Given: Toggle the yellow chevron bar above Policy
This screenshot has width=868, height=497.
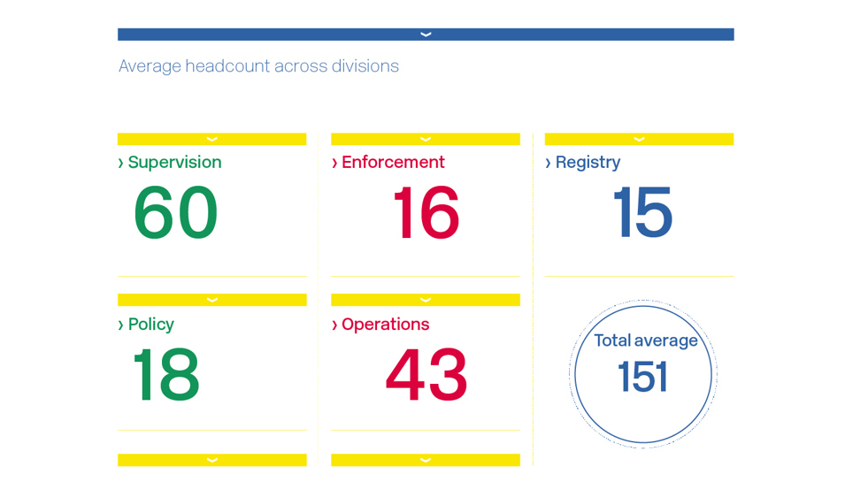Looking at the screenshot, I should [211, 300].
